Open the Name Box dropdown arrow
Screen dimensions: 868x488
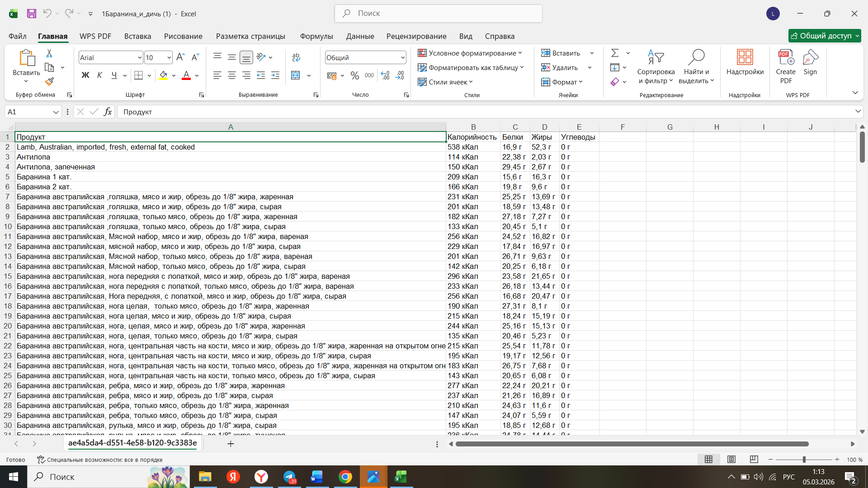pos(56,112)
